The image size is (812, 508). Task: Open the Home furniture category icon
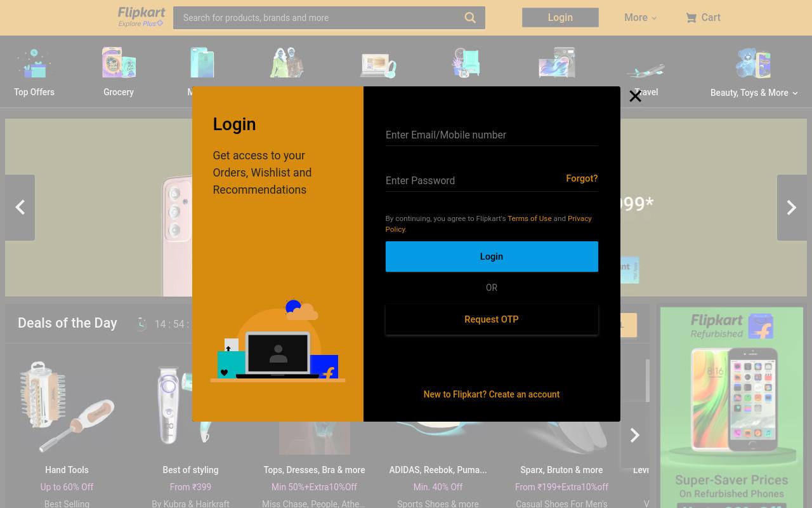pyautogui.click(x=466, y=63)
